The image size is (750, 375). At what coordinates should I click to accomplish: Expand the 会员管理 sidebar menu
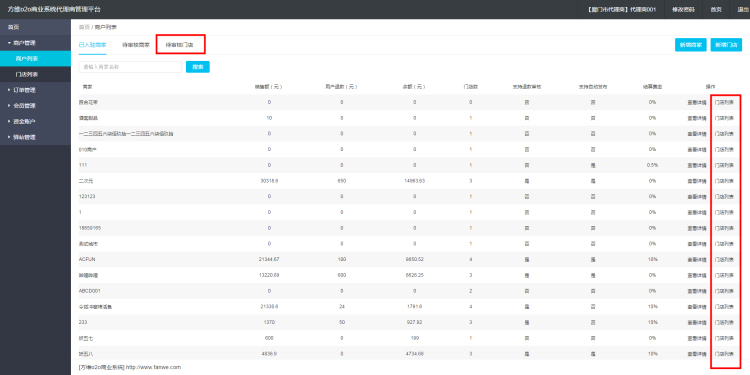coord(35,106)
